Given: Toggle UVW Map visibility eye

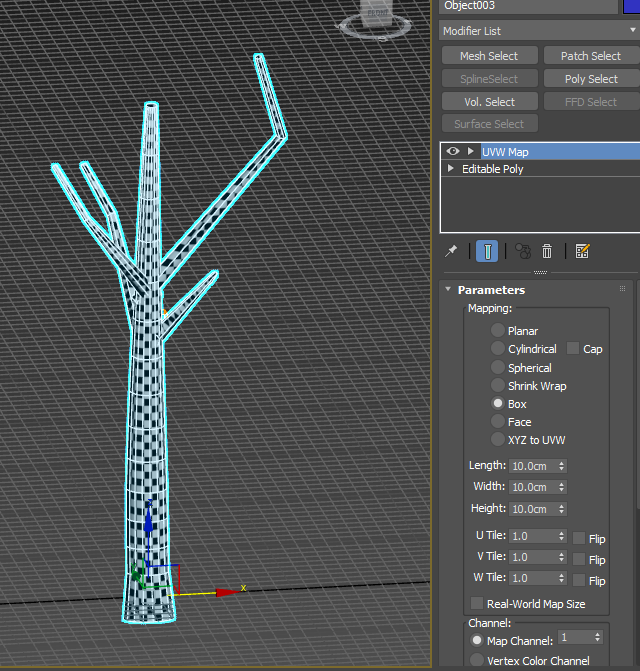Looking at the screenshot, I should [x=453, y=151].
